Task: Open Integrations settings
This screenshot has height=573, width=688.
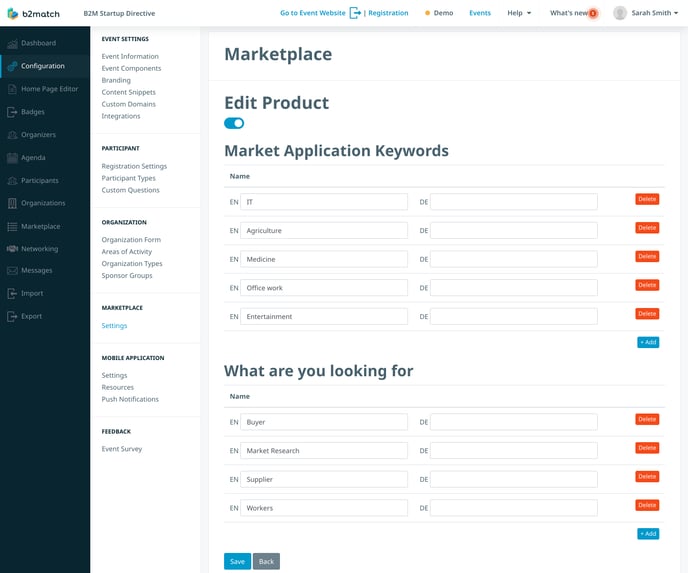Action: pyautogui.click(x=121, y=116)
